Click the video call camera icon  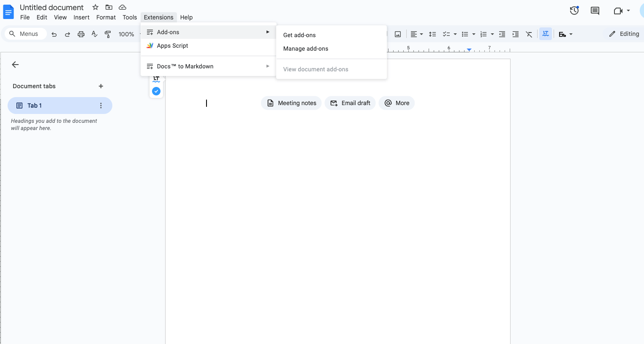click(618, 11)
